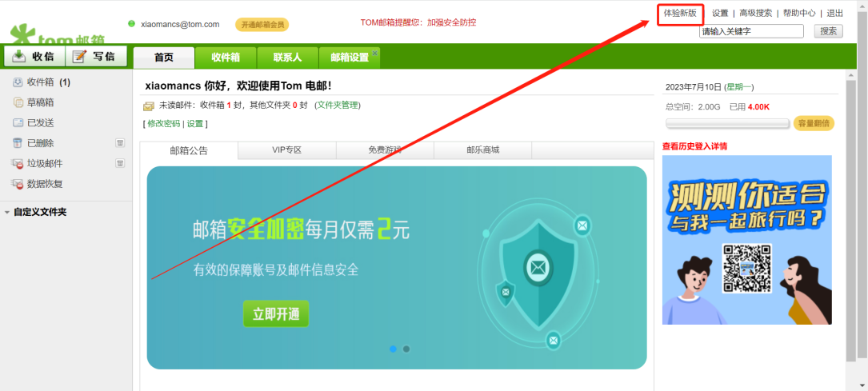The width and height of the screenshot is (868, 391).
Task: Click the inbox icon beside 收件箱
Action: pos(18,82)
